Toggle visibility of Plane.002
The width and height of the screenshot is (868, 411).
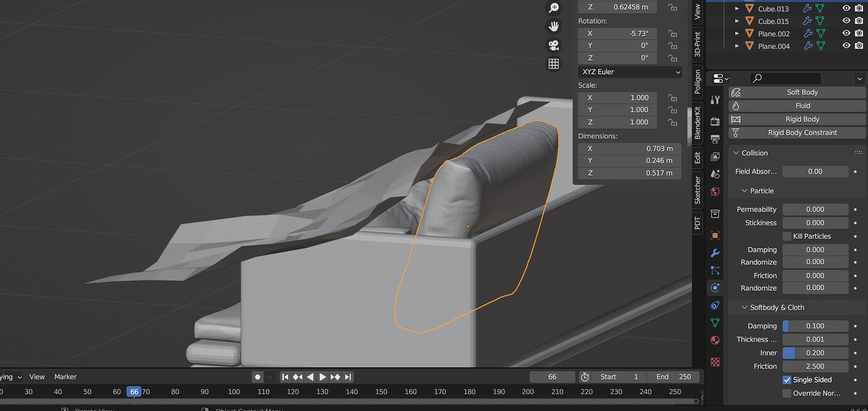846,33
